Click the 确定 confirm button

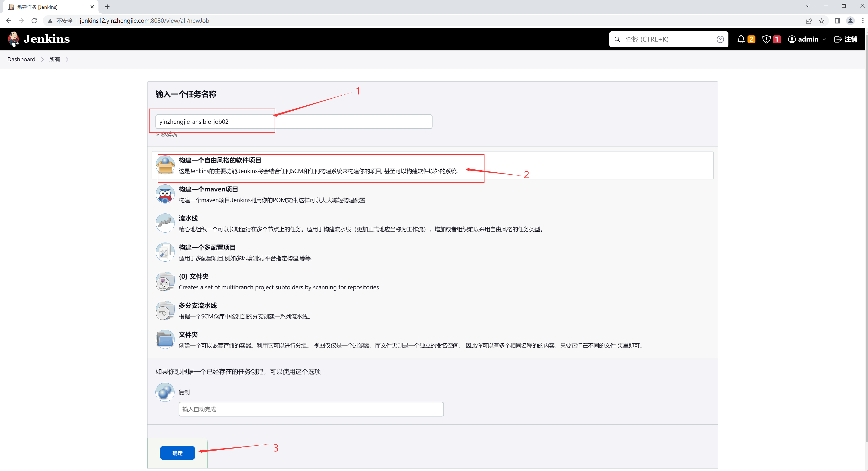177,453
